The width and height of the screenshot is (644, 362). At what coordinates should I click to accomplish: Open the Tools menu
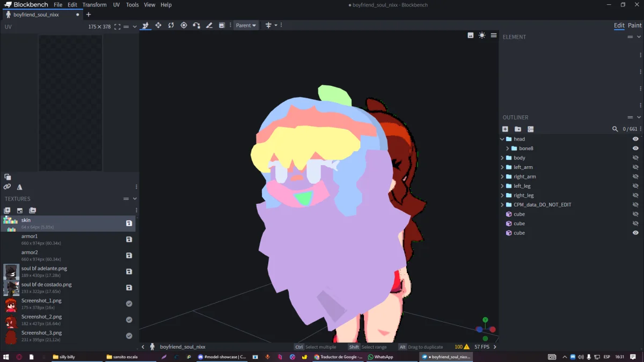133,5
